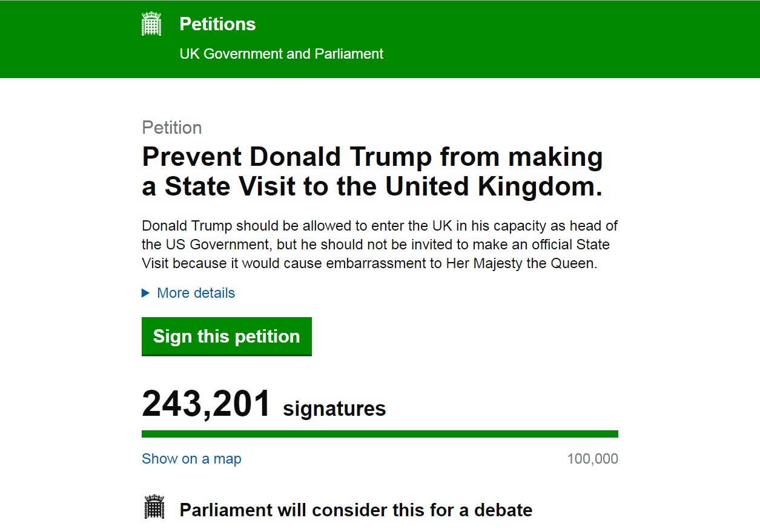Click the 100,000 threshold label
Viewport: 760px width, 532px height.
tap(592, 459)
